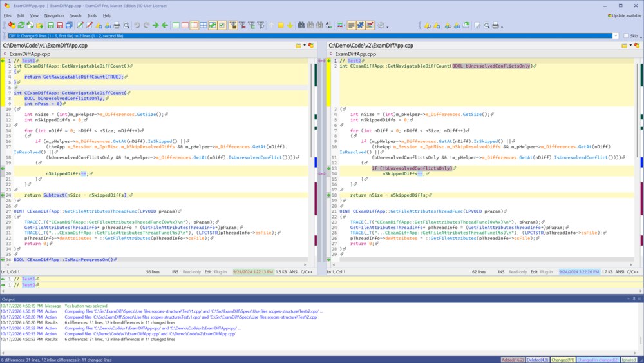Open left file path history dropdown arrow
This screenshot has height=363, width=644.
(x=305, y=46)
